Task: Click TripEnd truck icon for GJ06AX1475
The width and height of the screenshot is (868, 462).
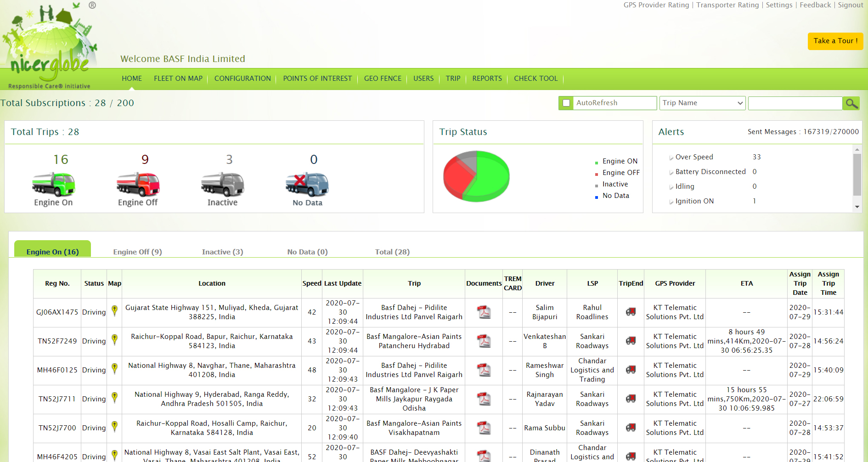Action: point(631,312)
